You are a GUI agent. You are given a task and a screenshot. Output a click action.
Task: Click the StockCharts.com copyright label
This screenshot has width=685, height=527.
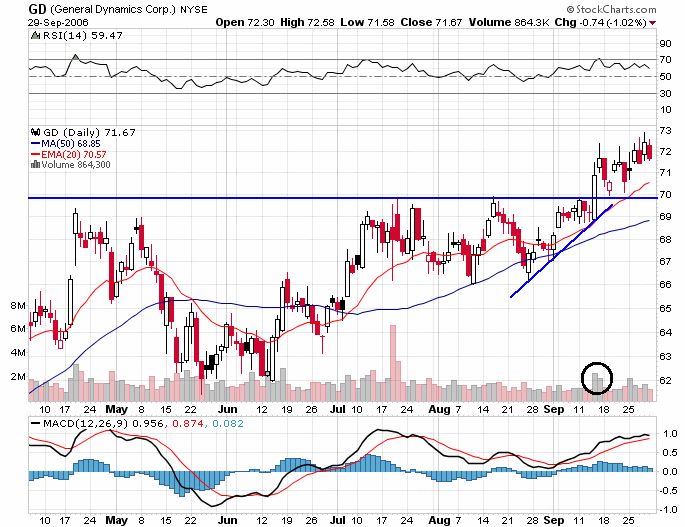(x=611, y=9)
